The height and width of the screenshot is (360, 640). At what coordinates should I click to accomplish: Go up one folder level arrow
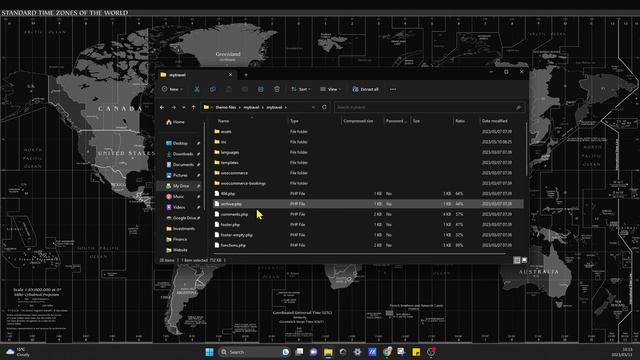tap(193, 107)
